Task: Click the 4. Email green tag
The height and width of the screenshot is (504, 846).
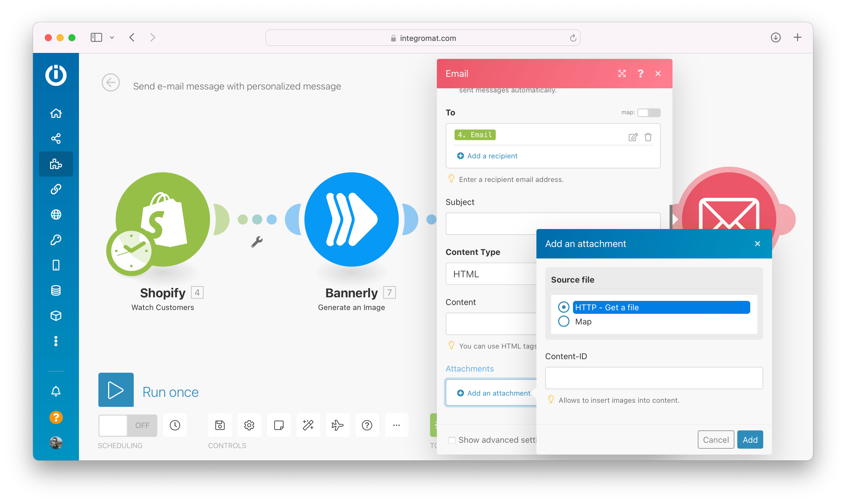Action: 475,135
